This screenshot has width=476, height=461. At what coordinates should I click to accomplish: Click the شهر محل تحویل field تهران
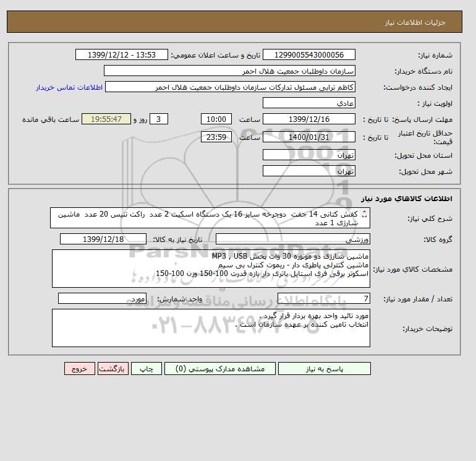[x=308, y=171]
